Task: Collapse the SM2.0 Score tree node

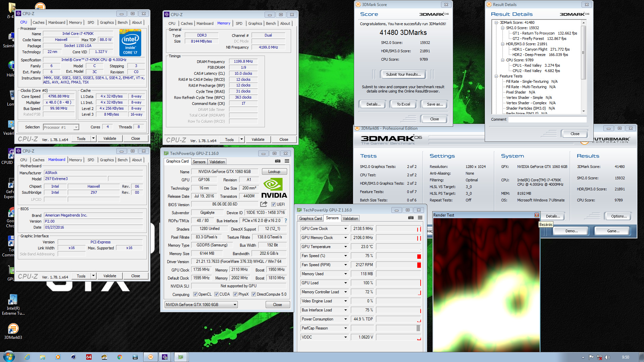Action: coord(502,28)
